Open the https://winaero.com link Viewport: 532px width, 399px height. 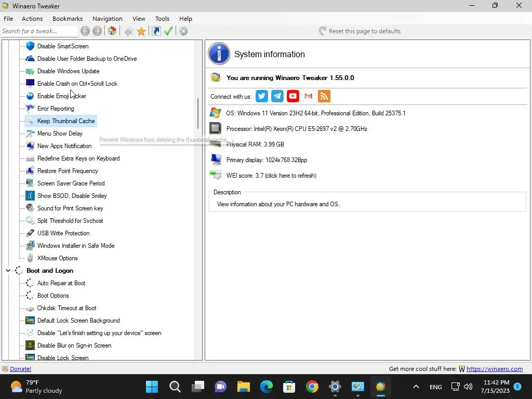tap(495, 369)
